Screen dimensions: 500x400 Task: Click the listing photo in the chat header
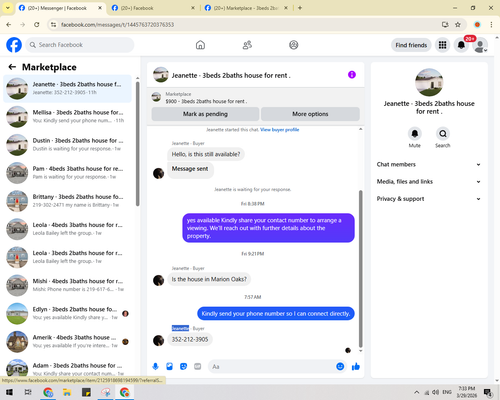tap(160, 75)
